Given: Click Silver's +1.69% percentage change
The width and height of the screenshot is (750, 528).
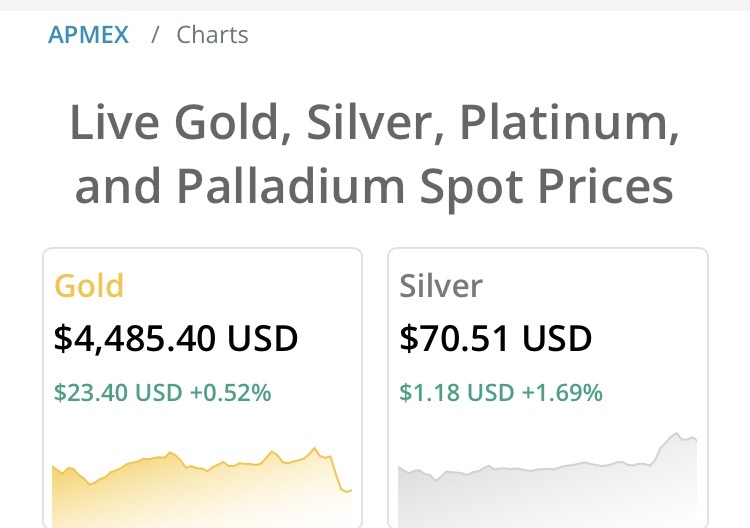Looking at the screenshot, I should 562,393.
